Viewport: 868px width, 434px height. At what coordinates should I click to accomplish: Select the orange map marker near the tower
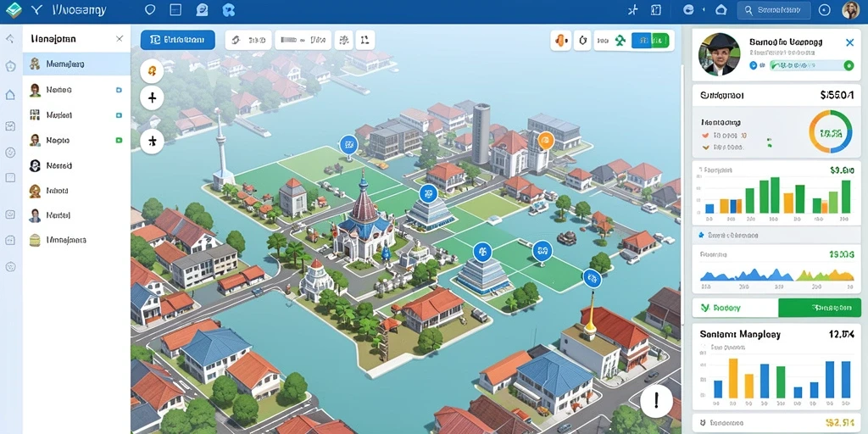click(x=545, y=141)
